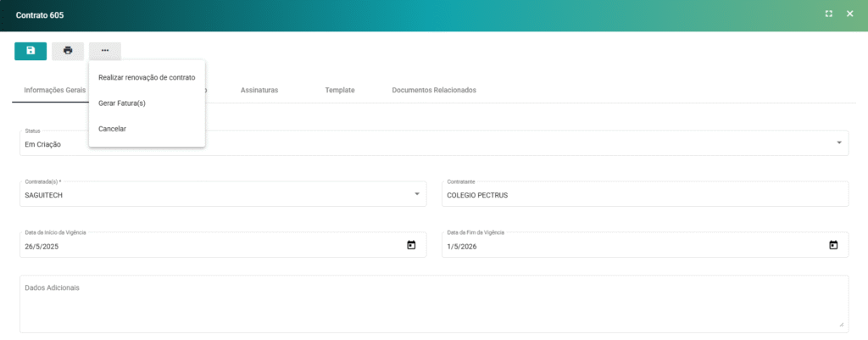
Task: Click the Contratante field with COLEGIO PECTRUS
Action: point(644,195)
